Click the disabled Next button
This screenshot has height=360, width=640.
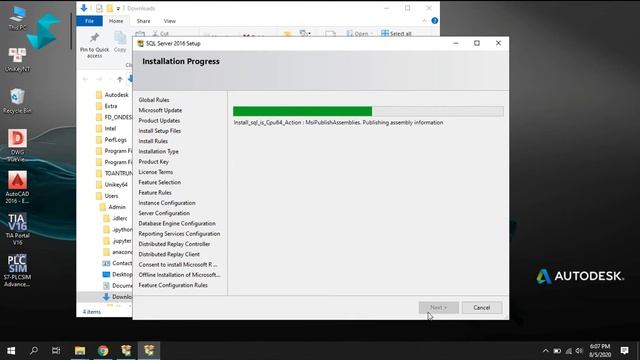(439, 308)
